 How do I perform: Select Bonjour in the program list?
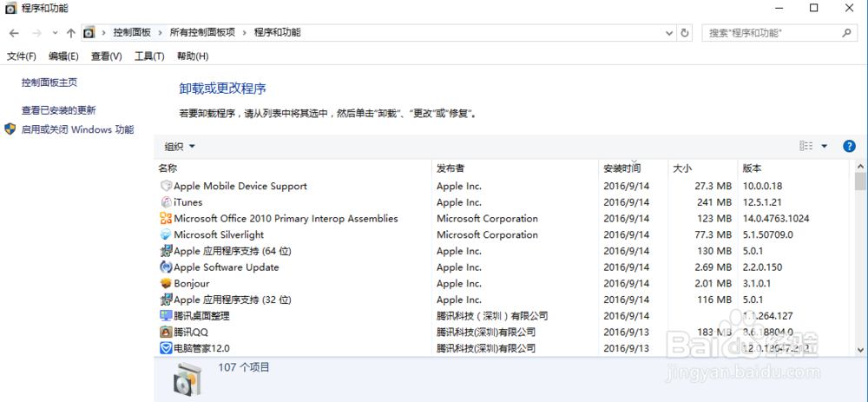point(192,284)
